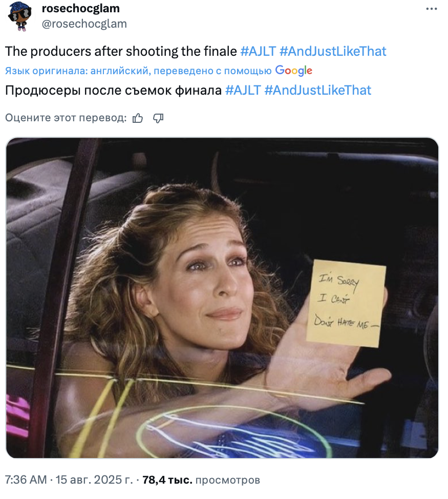Open the @rosechocglam handle link
The width and height of the screenshot is (448, 499).
click(x=84, y=24)
